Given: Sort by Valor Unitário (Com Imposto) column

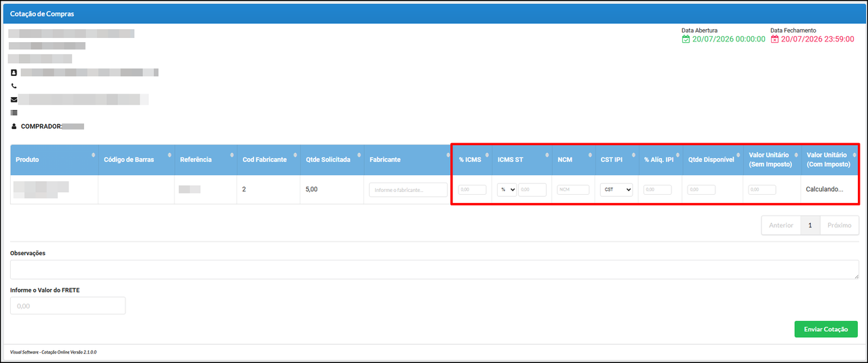Looking at the screenshot, I should click(x=829, y=159).
